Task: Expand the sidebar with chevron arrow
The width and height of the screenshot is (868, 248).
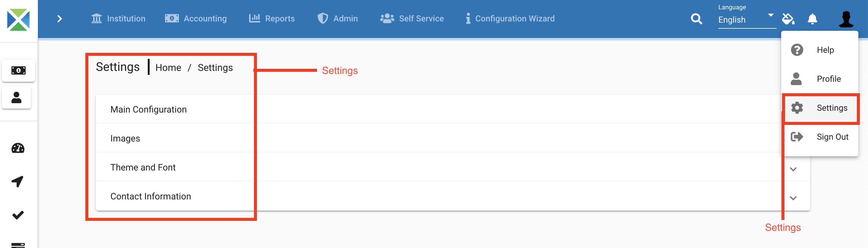Action: tap(60, 19)
